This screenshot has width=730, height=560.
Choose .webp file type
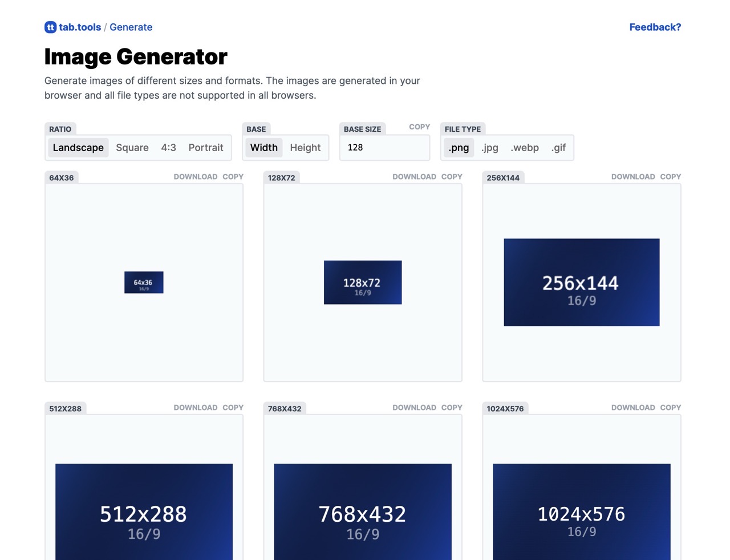[525, 148]
